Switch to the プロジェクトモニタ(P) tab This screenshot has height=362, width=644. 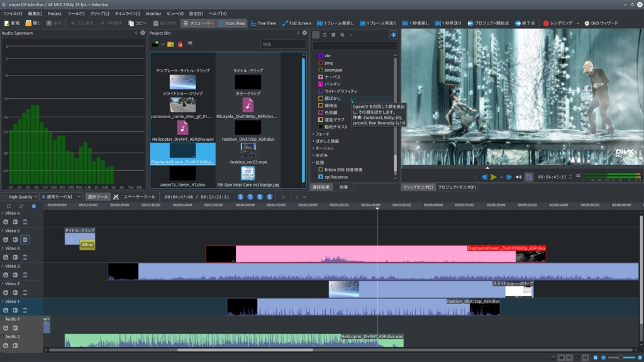tap(457, 187)
